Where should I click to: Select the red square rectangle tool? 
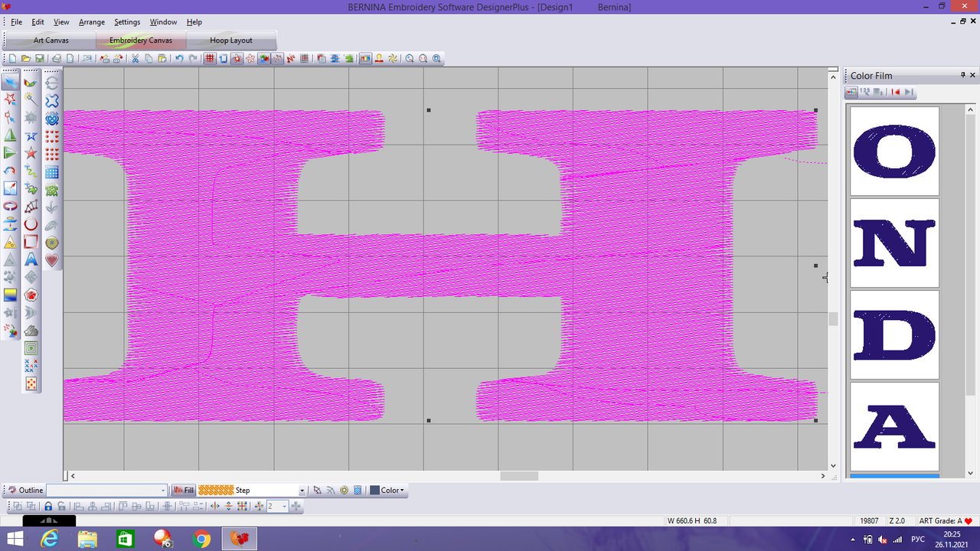click(31, 242)
